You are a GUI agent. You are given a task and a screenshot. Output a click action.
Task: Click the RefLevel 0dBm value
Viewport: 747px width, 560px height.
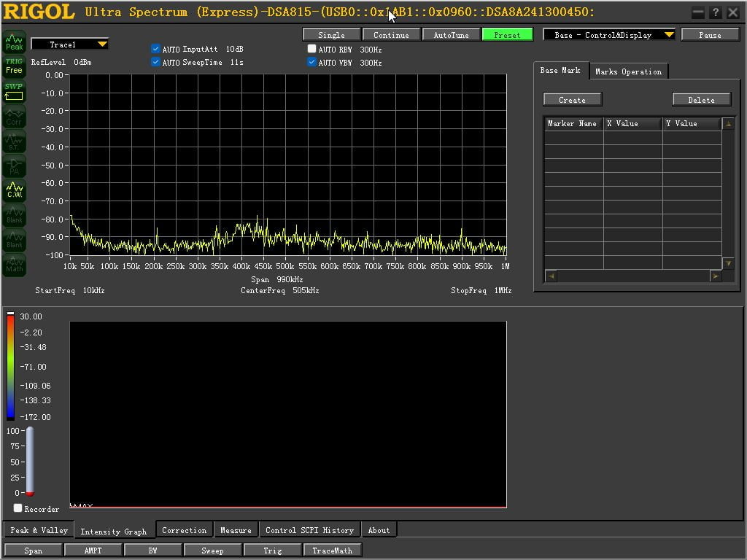(x=82, y=62)
